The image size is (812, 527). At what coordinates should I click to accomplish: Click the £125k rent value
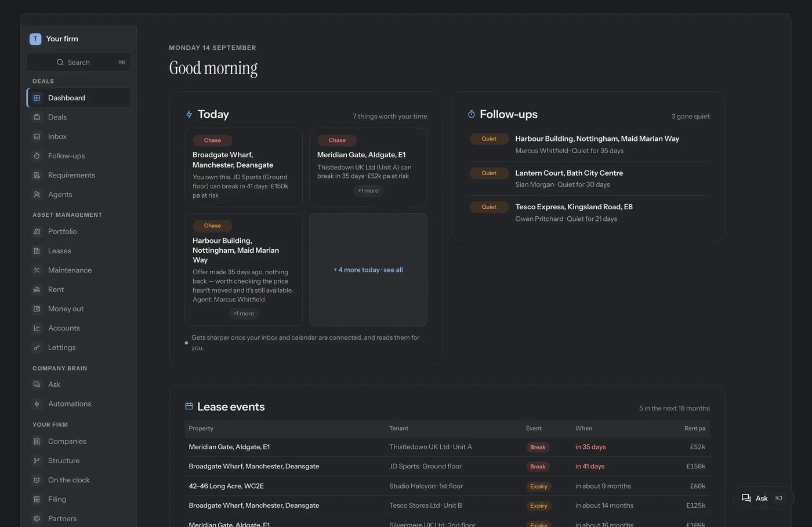pos(696,506)
